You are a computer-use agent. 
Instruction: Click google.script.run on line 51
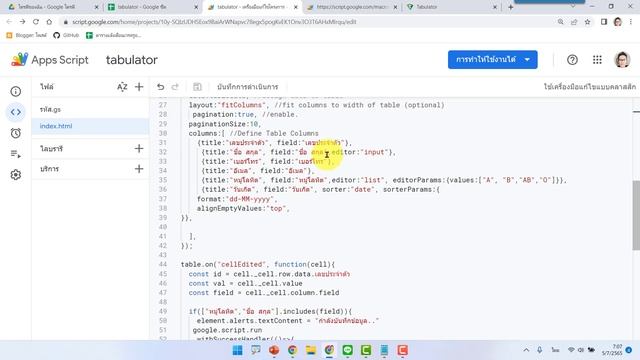click(x=227, y=330)
